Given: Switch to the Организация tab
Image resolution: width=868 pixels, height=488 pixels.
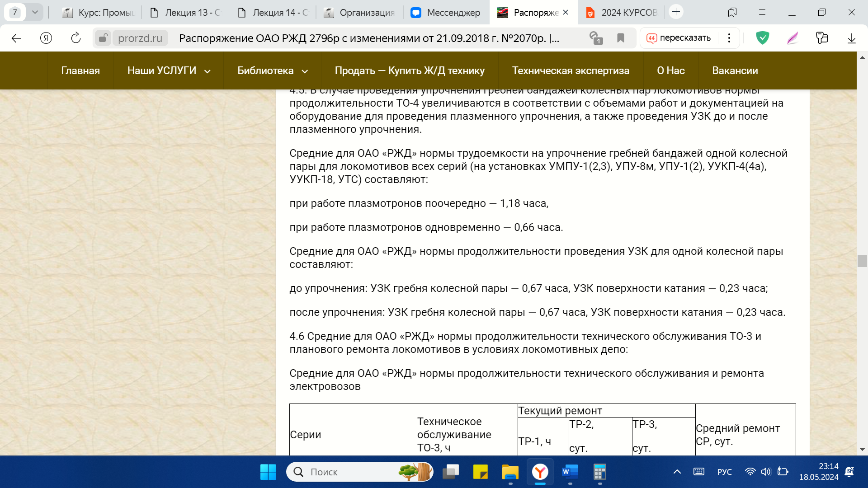Looking at the screenshot, I should [360, 13].
